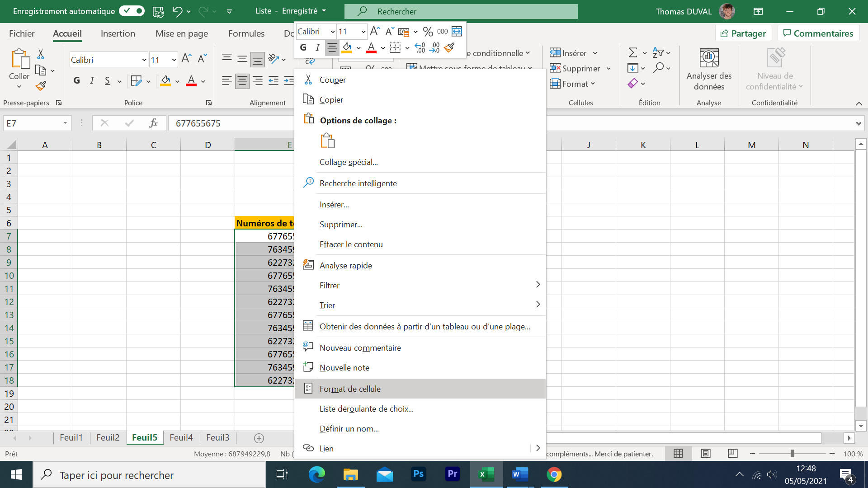The width and height of the screenshot is (868, 488).
Task: Toggle Enregistrement automatique switch
Action: (x=132, y=11)
